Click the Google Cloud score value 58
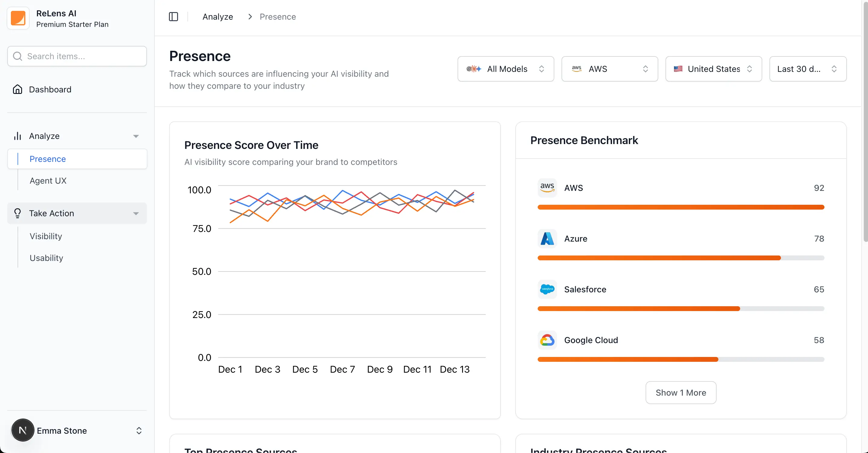 click(x=819, y=340)
